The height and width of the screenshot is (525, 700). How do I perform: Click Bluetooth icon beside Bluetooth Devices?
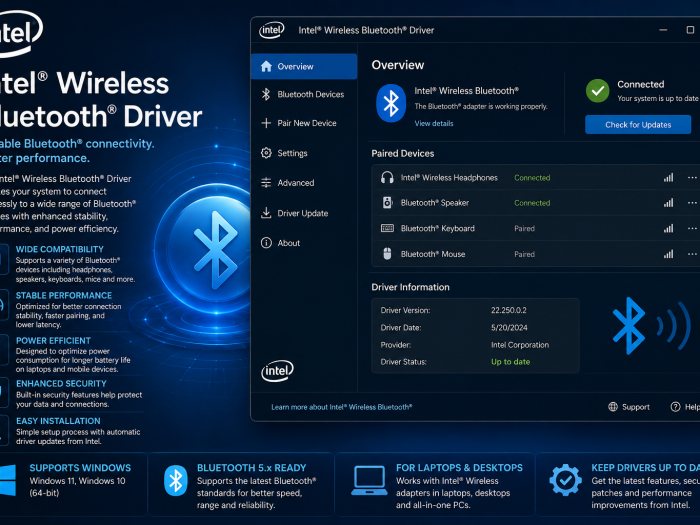point(266,94)
